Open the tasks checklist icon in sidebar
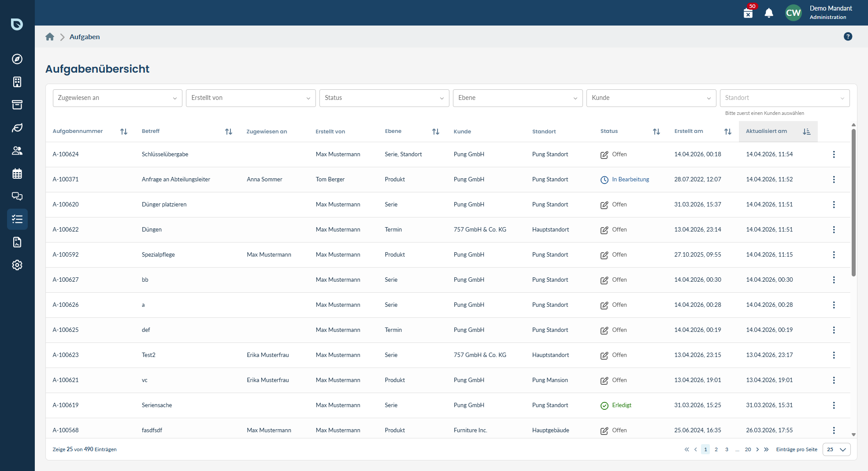The height and width of the screenshot is (471, 868). (x=17, y=219)
